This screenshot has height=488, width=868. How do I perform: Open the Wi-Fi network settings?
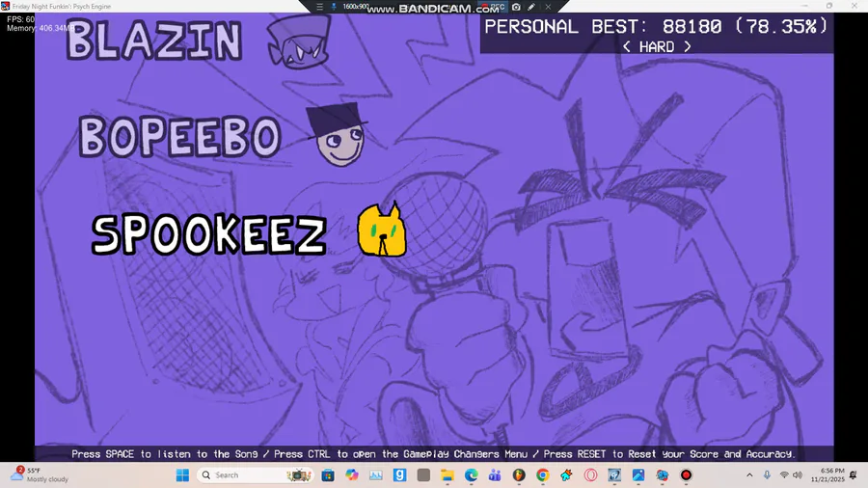(x=784, y=474)
